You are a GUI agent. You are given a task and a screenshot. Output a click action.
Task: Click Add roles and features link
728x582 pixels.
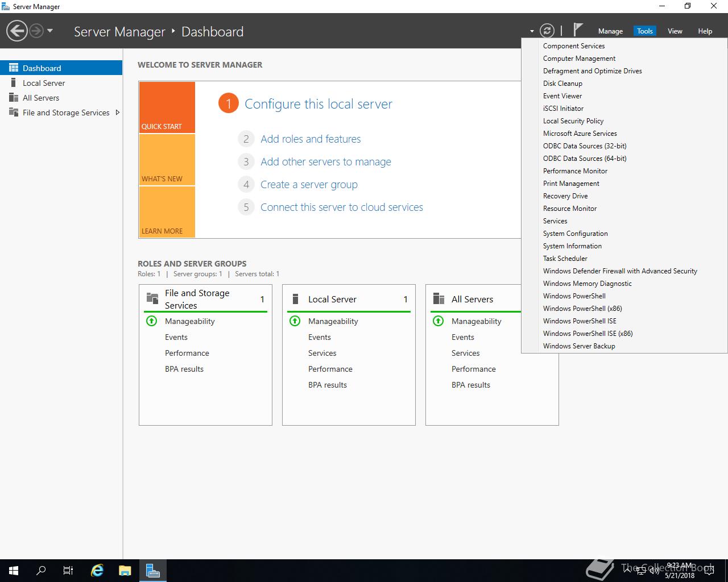point(311,139)
